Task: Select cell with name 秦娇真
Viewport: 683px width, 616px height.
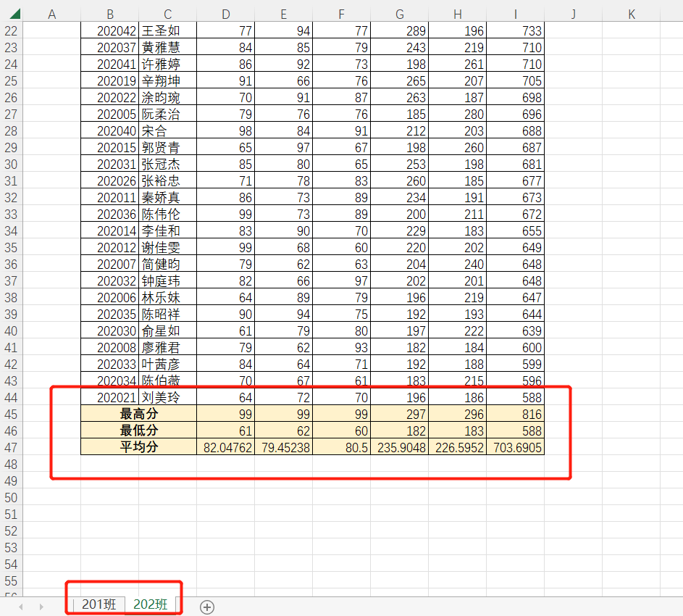Action: click(x=168, y=198)
